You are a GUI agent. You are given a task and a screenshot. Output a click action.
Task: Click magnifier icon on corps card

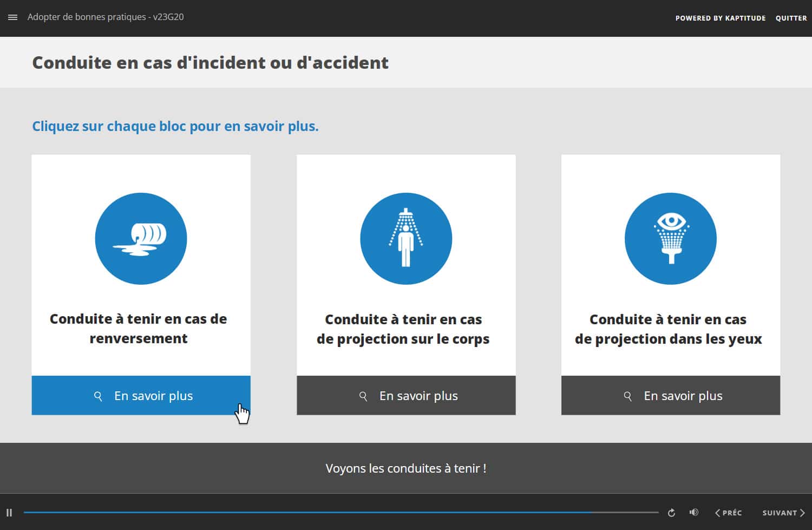coord(363,396)
